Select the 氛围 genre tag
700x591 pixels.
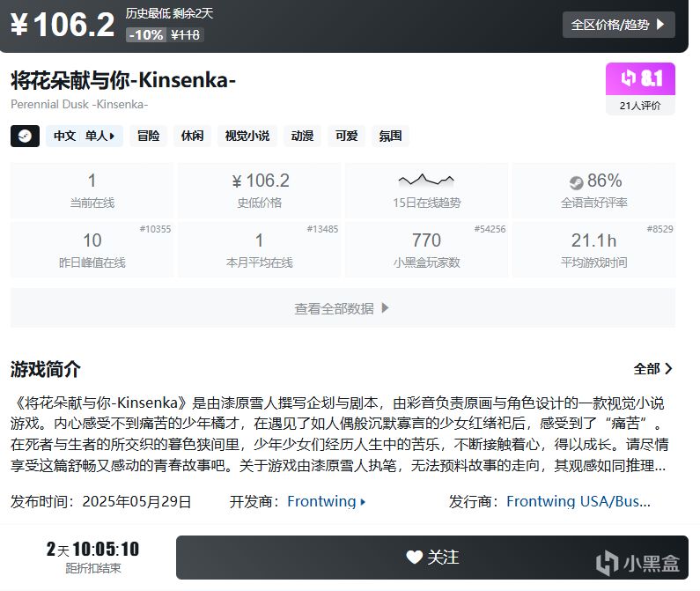coord(390,136)
